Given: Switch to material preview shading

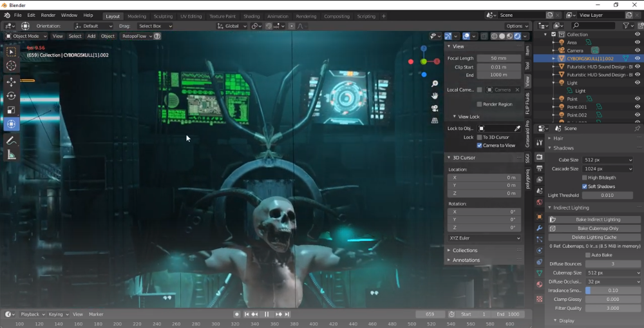Looking at the screenshot, I should point(509,36).
